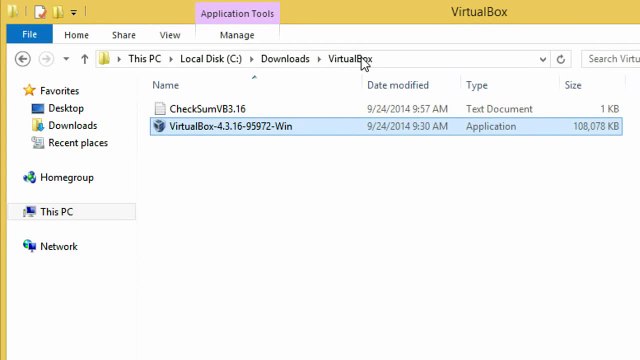Switch to the Share ribbon tab
The image size is (640, 360).
tap(124, 35)
